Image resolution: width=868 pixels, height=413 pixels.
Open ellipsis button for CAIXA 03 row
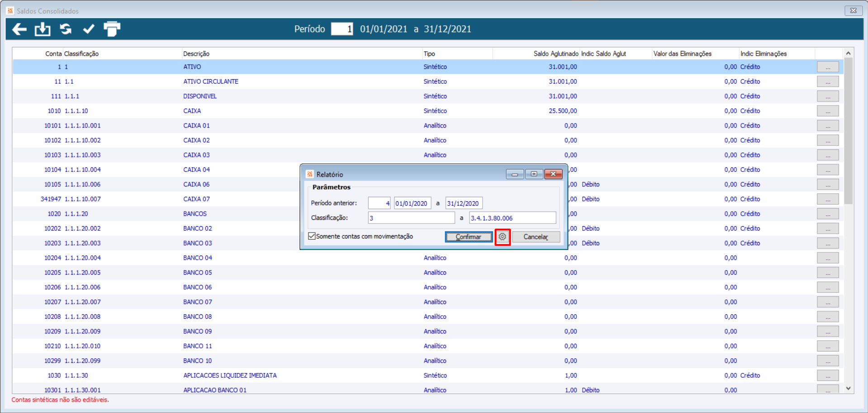tap(828, 155)
